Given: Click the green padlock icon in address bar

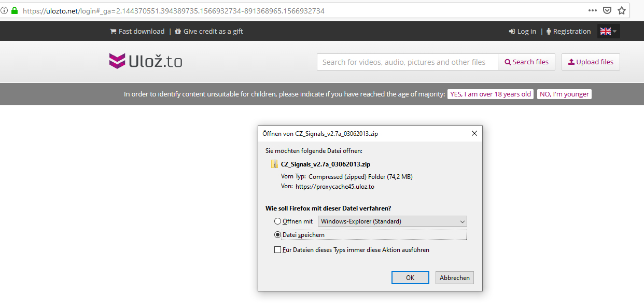Looking at the screenshot, I should click(14, 10).
